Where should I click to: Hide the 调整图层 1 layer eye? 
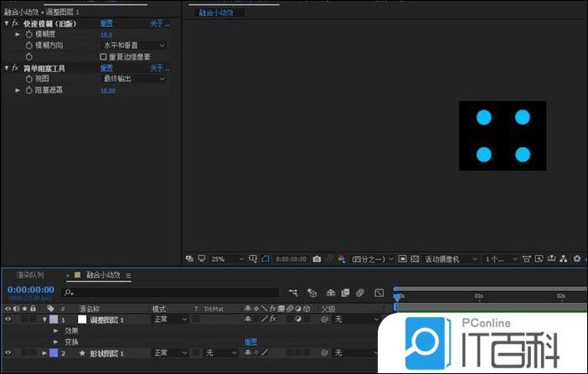[8, 320]
